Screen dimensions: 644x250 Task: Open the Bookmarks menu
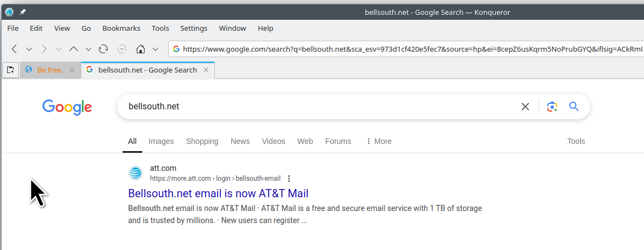click(121, 29)
